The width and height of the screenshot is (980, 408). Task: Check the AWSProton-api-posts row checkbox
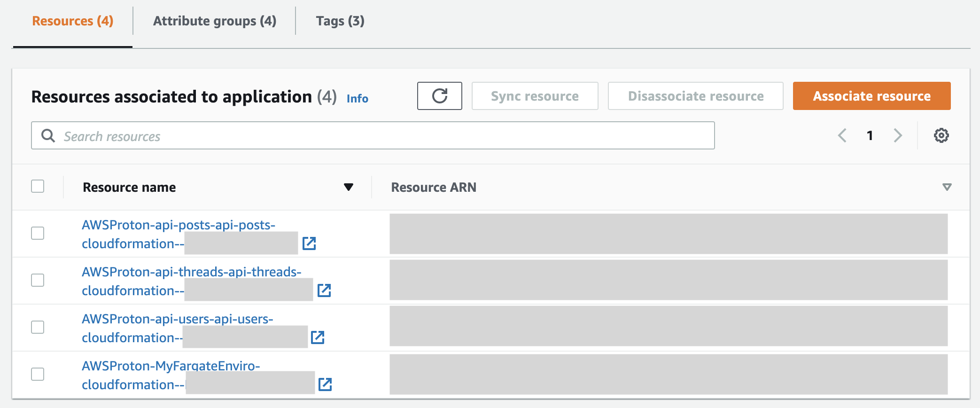[38, 233]
